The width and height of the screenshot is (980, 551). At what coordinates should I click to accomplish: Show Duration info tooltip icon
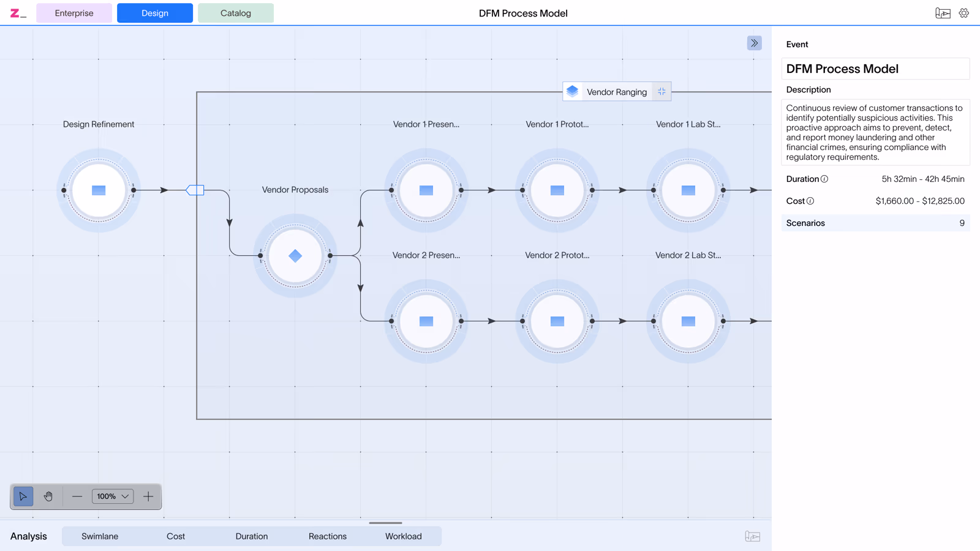pos(824,179)
